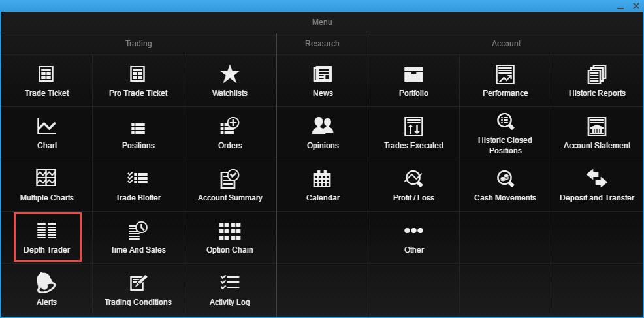This screenshot has height=318, width=644.
Task: Open Account Summary tile
Action: (230, 185)
